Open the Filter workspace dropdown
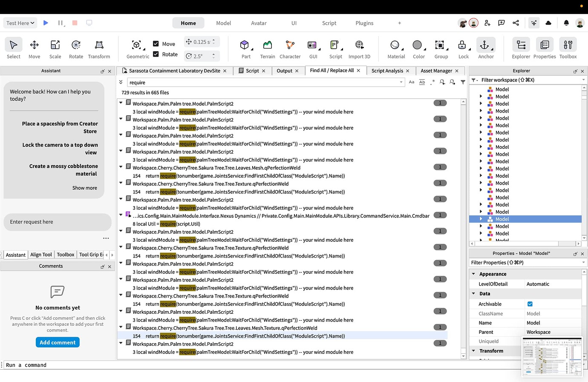 [583, 80]
